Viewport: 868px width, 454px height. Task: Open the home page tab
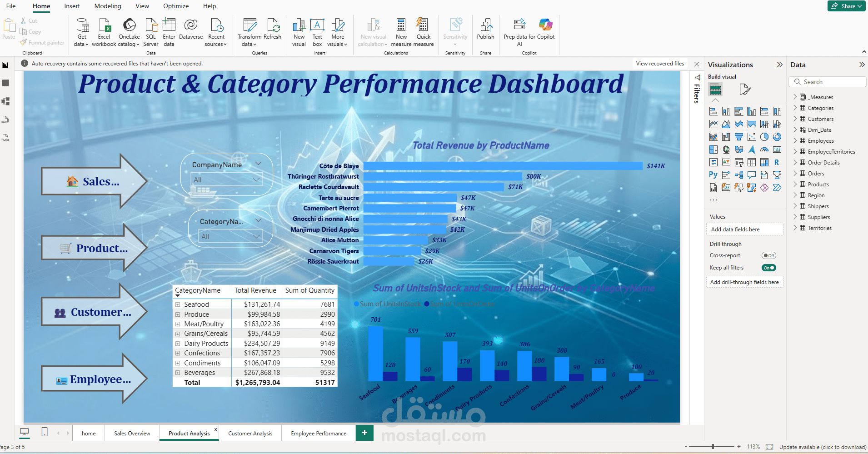pos(89,433)
